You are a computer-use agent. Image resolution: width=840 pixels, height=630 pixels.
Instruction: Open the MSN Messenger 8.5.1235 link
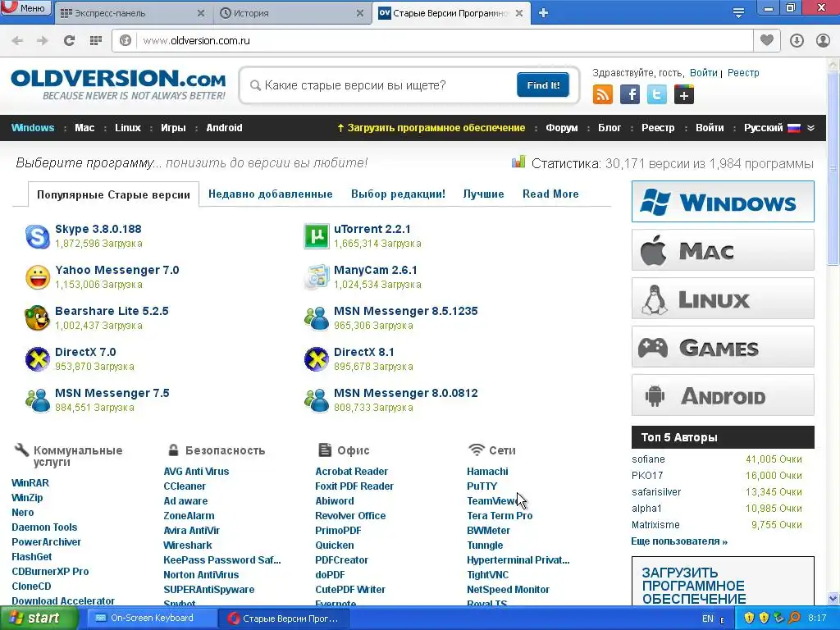405,311
